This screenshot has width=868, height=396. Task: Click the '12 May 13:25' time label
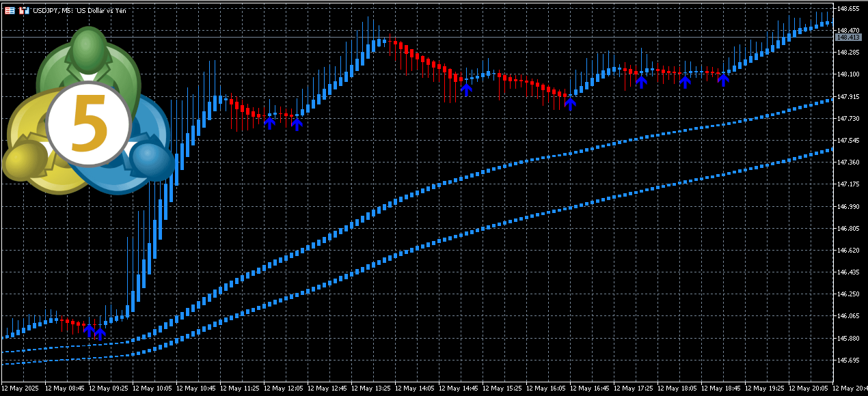click(371, 388)
